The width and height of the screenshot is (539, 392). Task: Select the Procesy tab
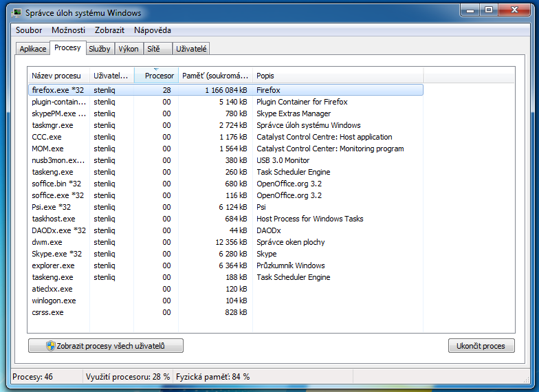click(67, 48)
